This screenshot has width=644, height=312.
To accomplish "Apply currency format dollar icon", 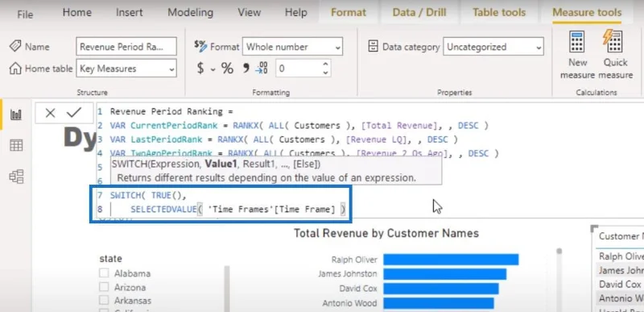I will point(200,69).
